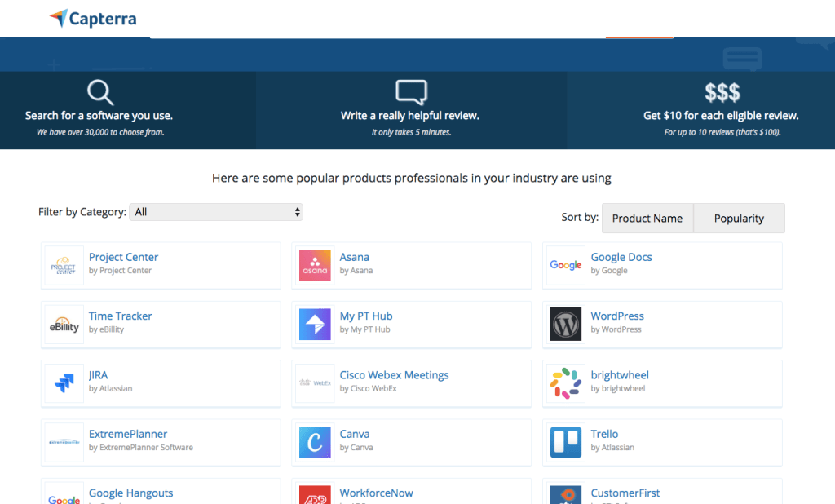This screenshot has height=504, width=835.
Task: Click 'by eBillity' vendor text
Action: coord(107,329)
